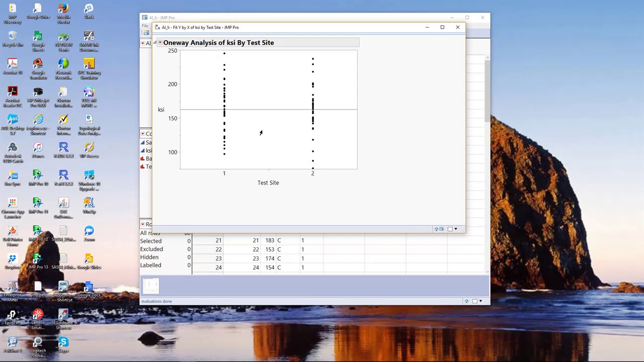Select row number 22 in data table

(x=218, y=249)
